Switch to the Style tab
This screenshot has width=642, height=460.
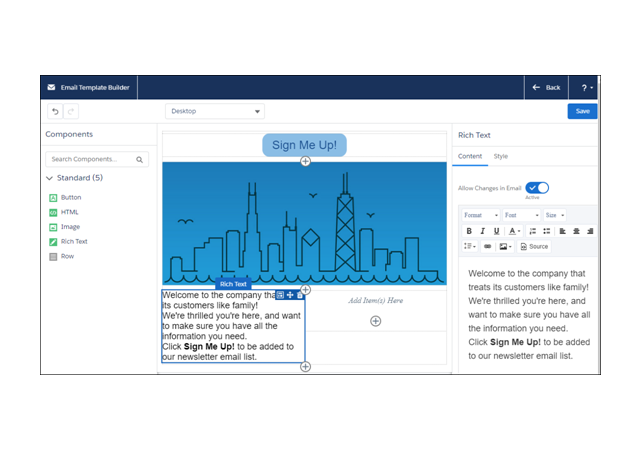[501, 156]
